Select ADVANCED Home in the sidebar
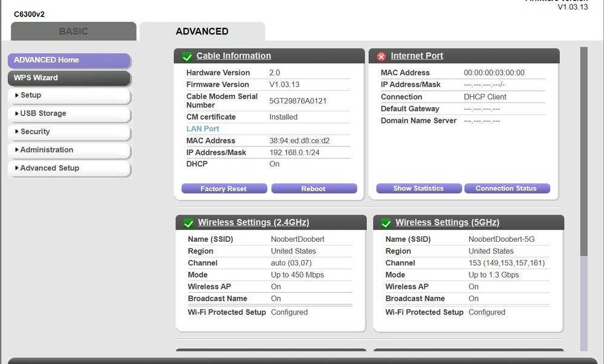The height and width of the screenshot is (364, 604). click(x=45, y=60)
